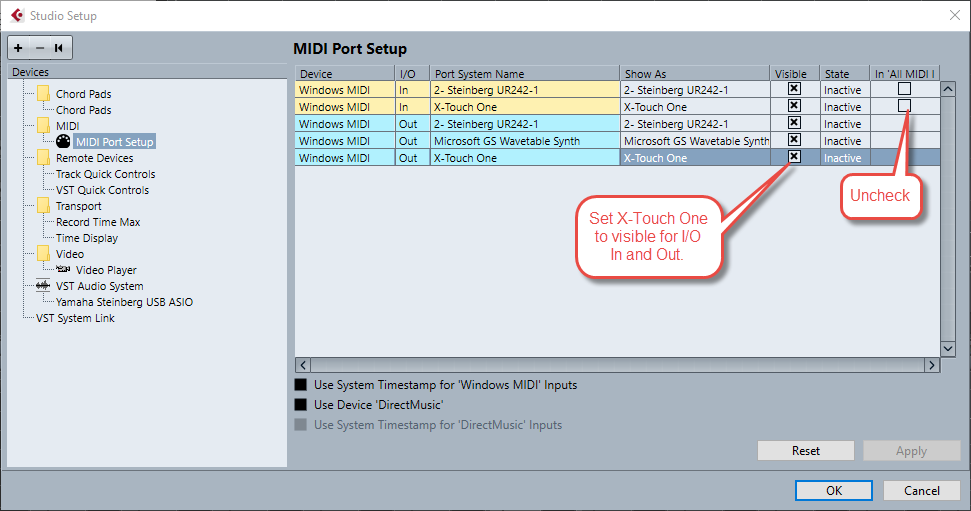The width and height of the screenshot is (971, 511).
Task: Toggle Use Device DirectMusic option
Action: pyautogui.click(x=300, y=404)
